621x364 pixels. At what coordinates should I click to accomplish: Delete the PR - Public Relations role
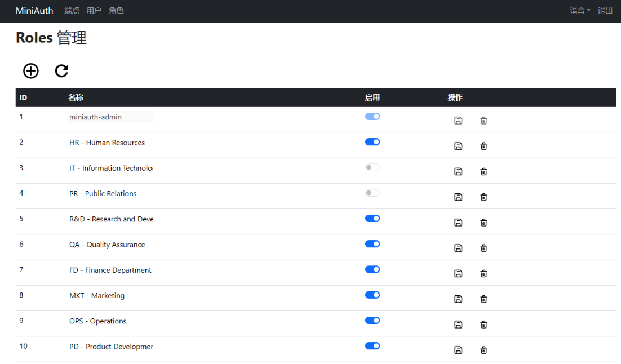coord(484,197)
